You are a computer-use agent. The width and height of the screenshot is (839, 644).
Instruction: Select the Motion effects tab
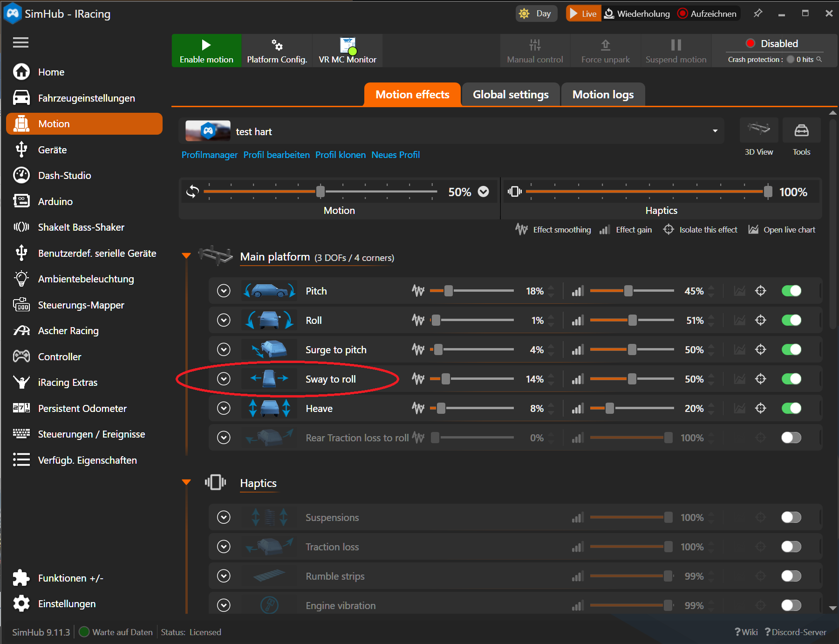(x=412, y=95)
